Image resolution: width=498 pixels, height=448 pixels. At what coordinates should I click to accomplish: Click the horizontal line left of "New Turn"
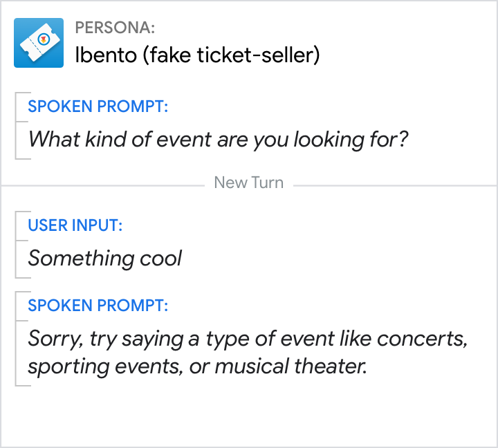[104, 185]
